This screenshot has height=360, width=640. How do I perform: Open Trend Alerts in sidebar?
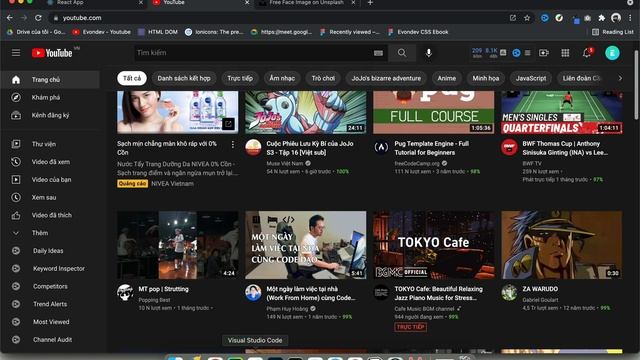[x=50, y=304]
